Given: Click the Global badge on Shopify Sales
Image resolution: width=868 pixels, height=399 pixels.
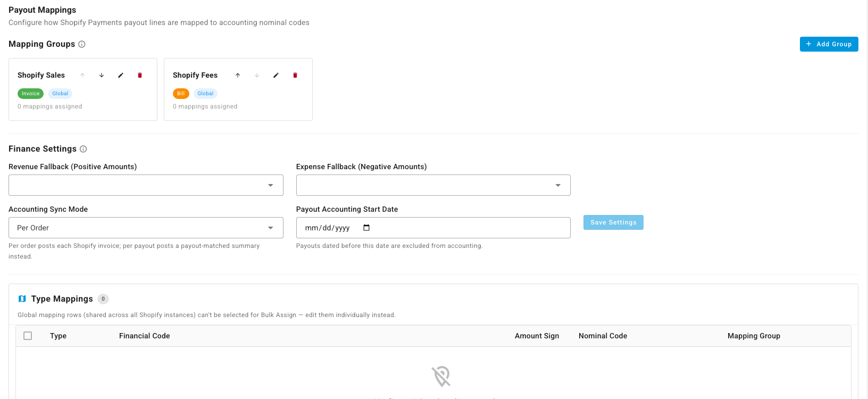Looking at the screenshot, I should [60, 94].
